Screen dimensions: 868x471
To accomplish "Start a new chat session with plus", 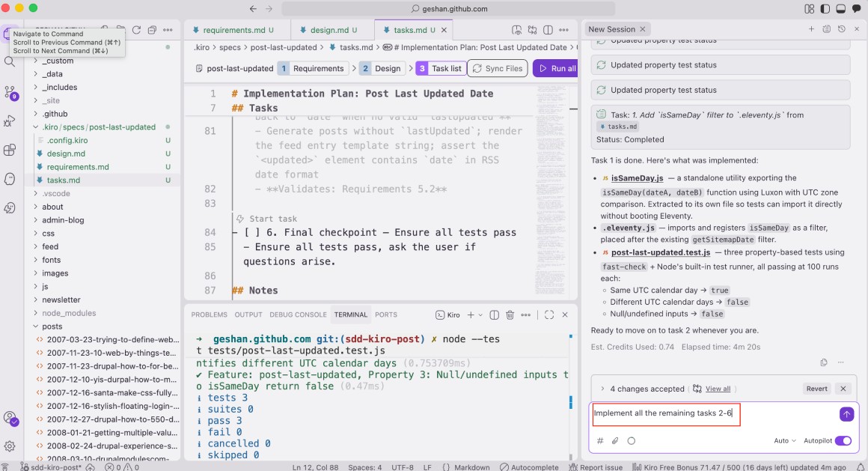I will tap(811, 28).
